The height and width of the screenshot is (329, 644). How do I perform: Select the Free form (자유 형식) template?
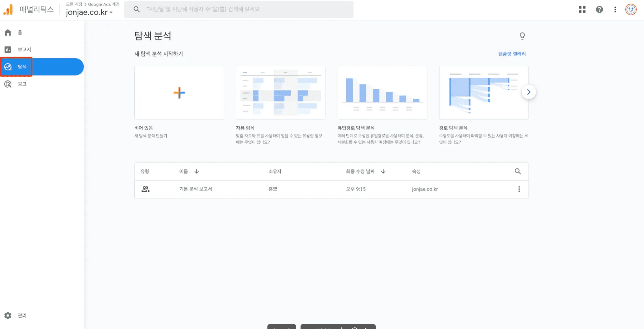280,93
